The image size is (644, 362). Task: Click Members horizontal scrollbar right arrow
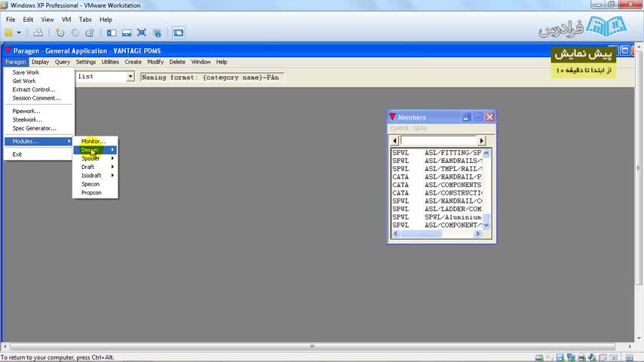[477, 234]
